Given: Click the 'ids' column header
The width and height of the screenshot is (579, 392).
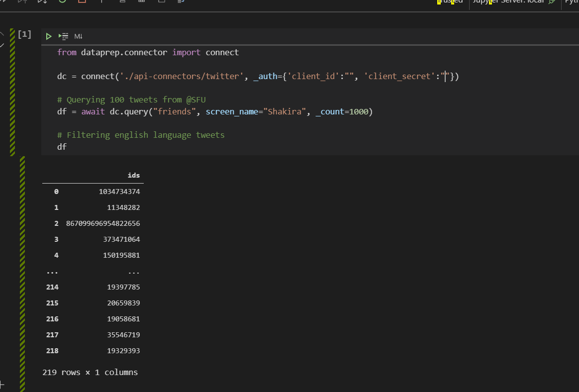Looking at the screenshot, I should coord(134,175).
